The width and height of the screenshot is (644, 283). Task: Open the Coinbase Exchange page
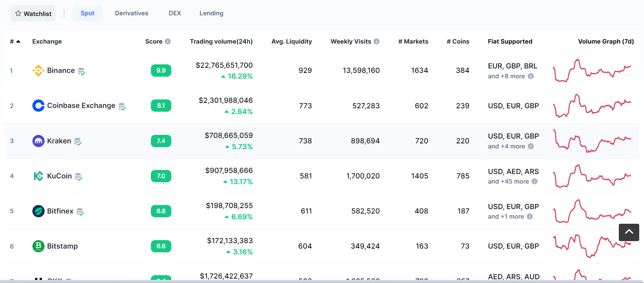81,106
